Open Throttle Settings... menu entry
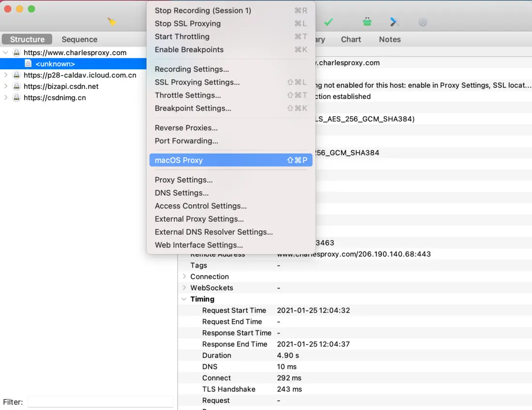Viewport: 532px width, 410px height. (231, 95)
